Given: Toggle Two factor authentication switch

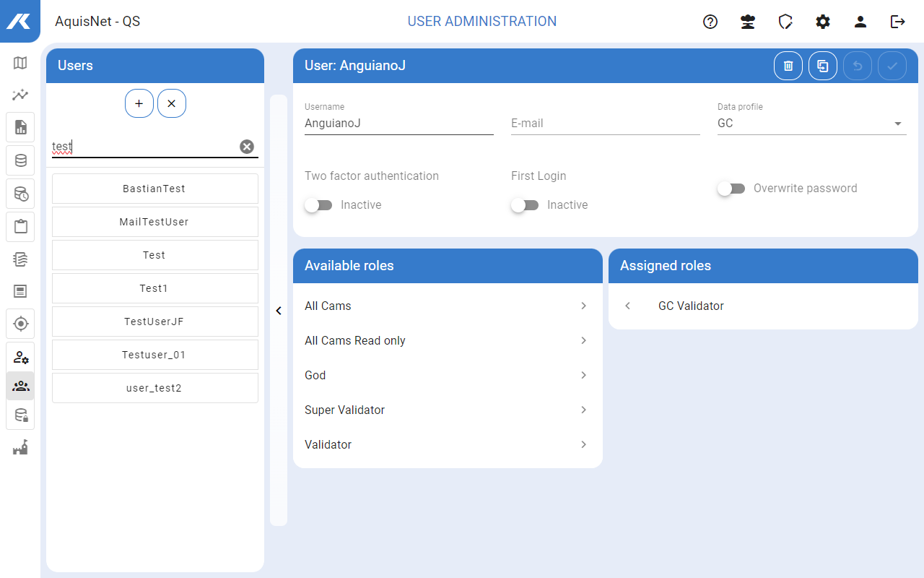Looking at the screenshot, I should pyautogui.click(x=318, y=205).
